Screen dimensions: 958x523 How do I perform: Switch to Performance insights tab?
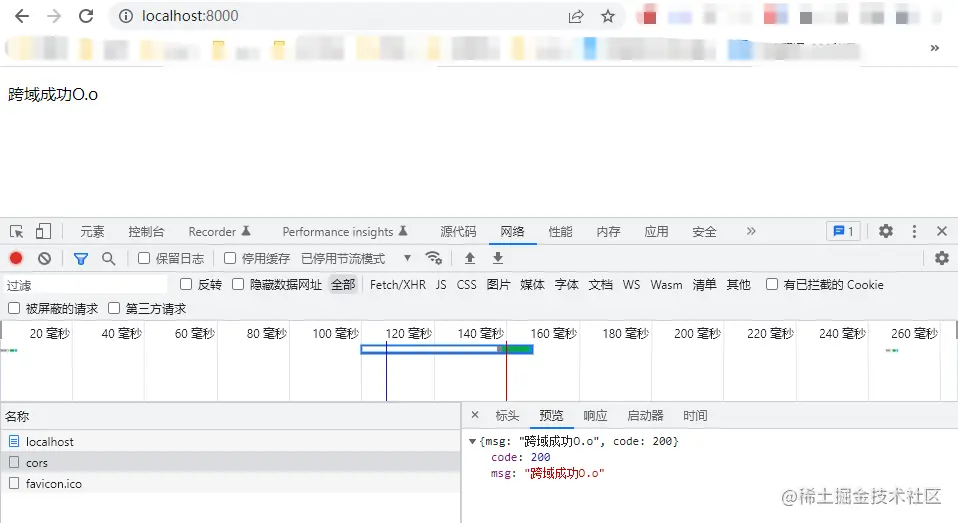click(344, 232)
